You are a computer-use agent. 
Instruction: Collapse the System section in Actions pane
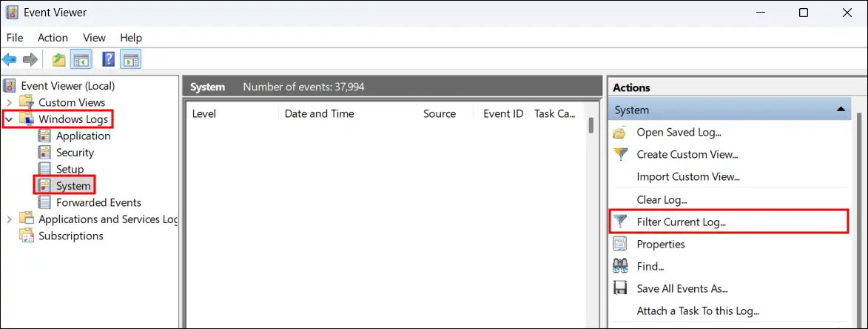(x=841, y=109)
